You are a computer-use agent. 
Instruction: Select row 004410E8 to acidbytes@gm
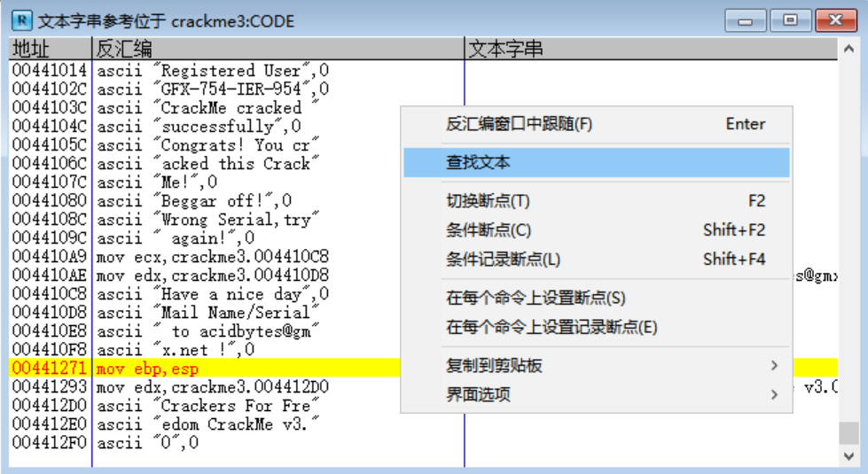(x=205, y=331)
